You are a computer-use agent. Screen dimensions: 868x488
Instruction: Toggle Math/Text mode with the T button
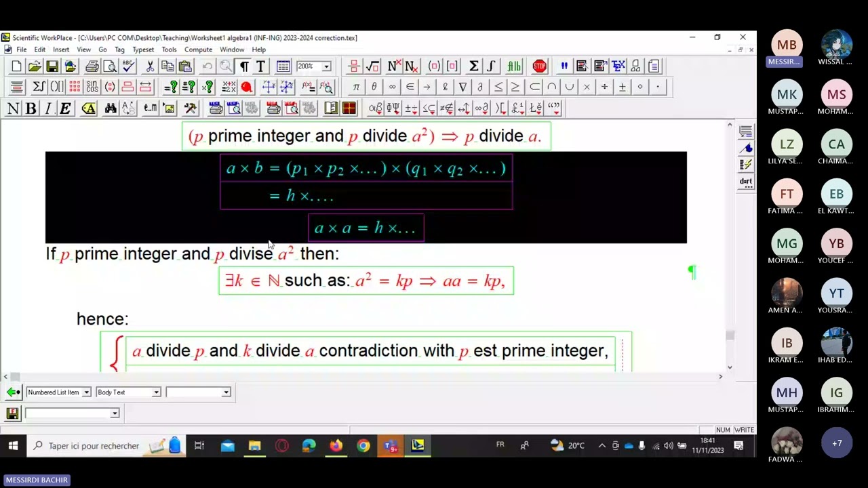261,66
